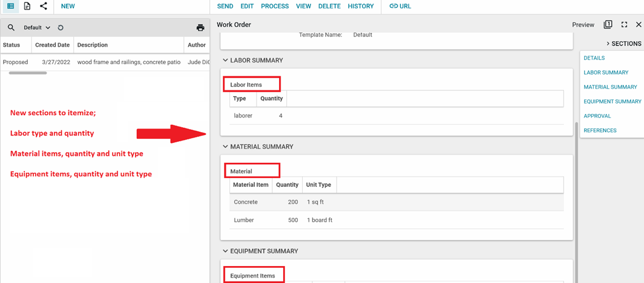Collapse the Material Summary section
The width and height of the screenshot is (644, 283).
pyautogui.click(x=225, y=147)
